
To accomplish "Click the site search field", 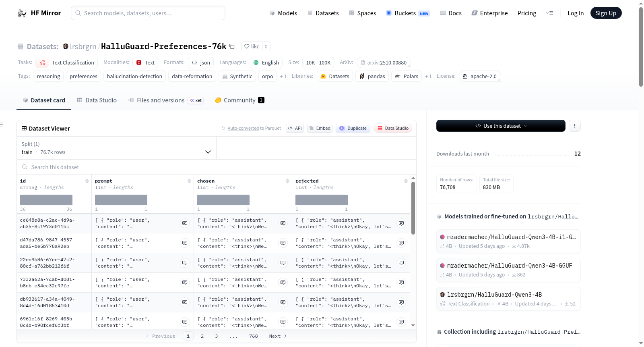I will [148, 13].
